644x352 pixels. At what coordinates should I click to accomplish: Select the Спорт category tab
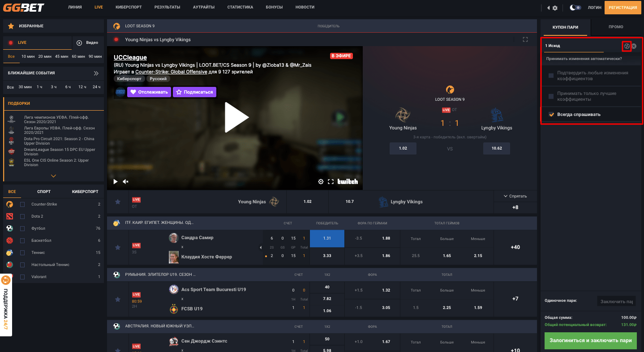(44, 192)
